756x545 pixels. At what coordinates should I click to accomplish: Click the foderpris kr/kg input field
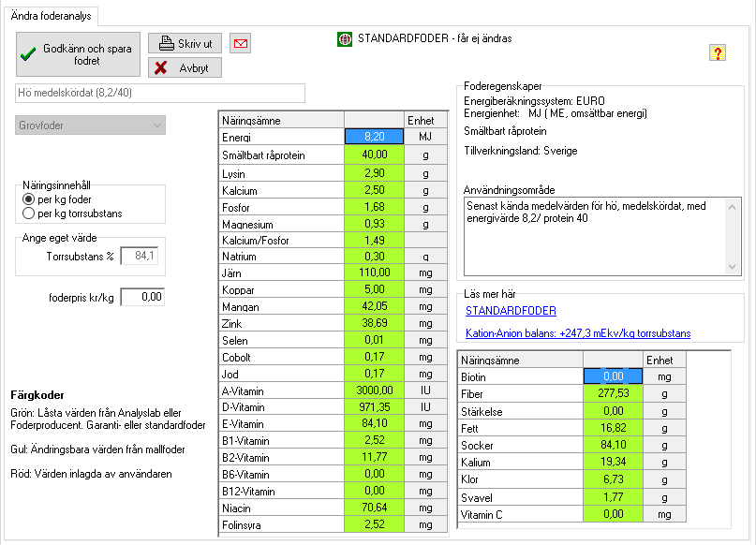coord(142,297)
